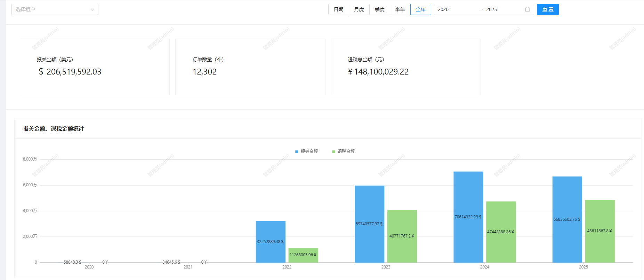
Task: Toggle the 退税金额 legend item
Action: (343, 151)
